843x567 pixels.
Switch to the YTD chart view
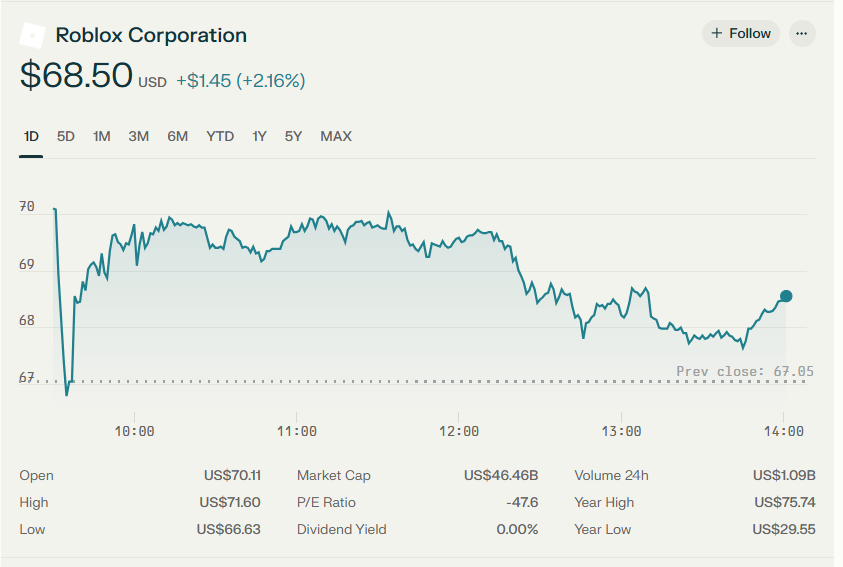(220, 137)
